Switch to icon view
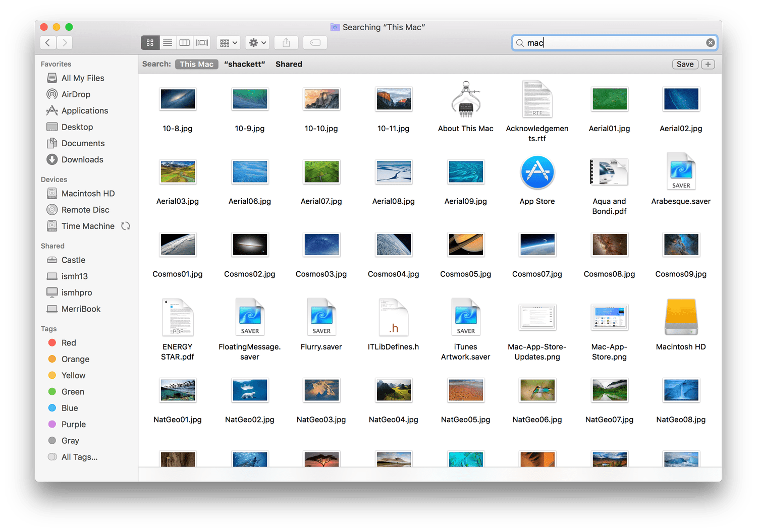The width and height of the screenshot is (757, 532). pos(150,43)
